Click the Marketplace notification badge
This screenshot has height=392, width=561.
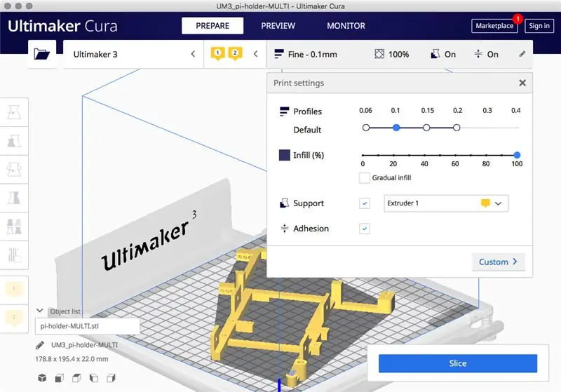518,19
